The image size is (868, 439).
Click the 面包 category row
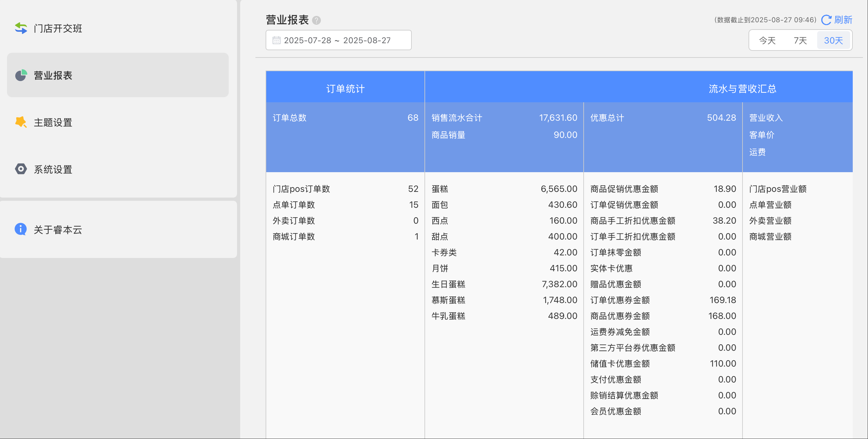point(504,205)
